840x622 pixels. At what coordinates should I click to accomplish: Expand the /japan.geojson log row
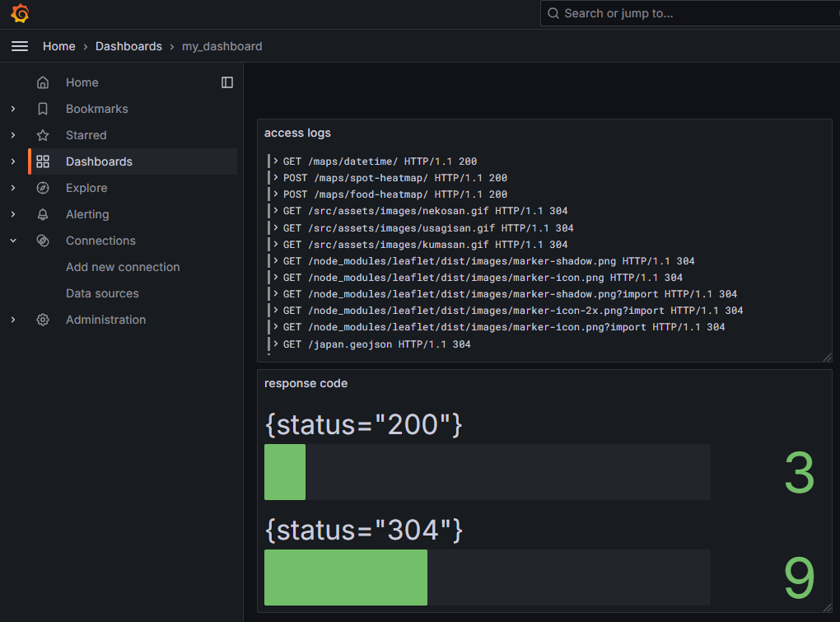pyautogui.click(x=276, y=344)
